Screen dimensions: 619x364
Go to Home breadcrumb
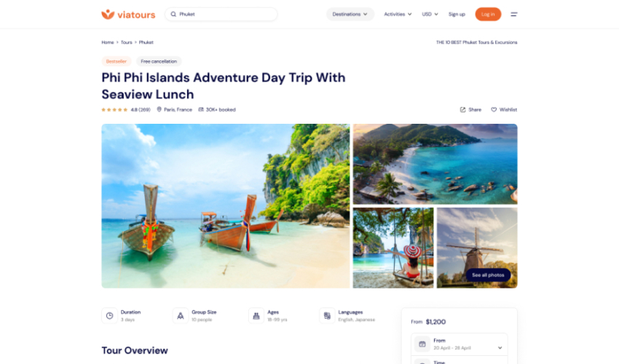107,42
